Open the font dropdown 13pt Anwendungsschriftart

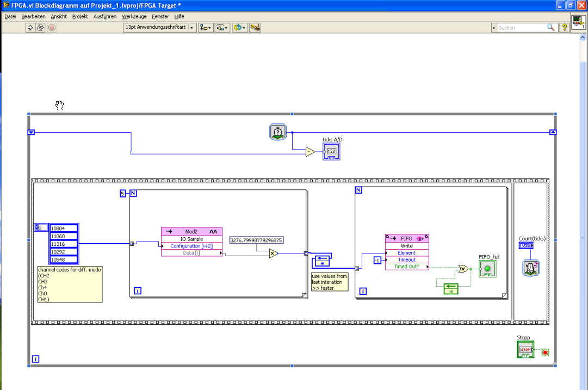(x=160, y=27)
